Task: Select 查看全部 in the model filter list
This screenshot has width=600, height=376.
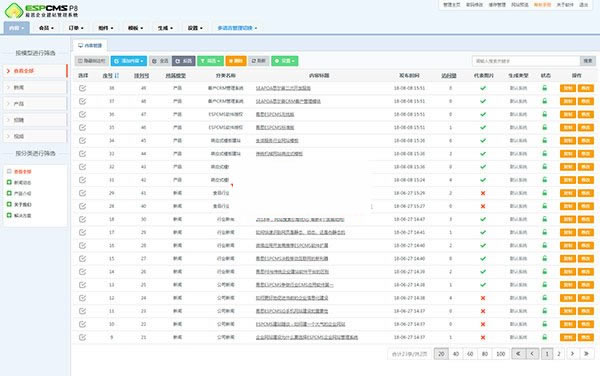Action: pos(35,71)
